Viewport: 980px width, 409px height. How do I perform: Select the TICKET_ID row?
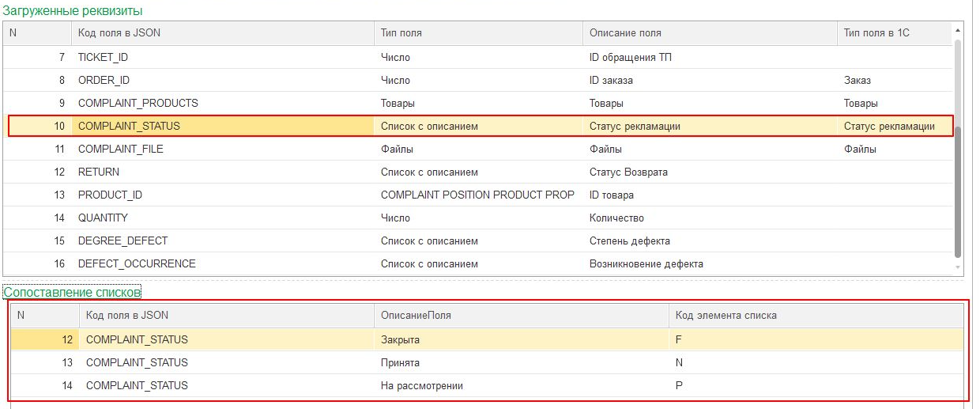tap(103, 57)
